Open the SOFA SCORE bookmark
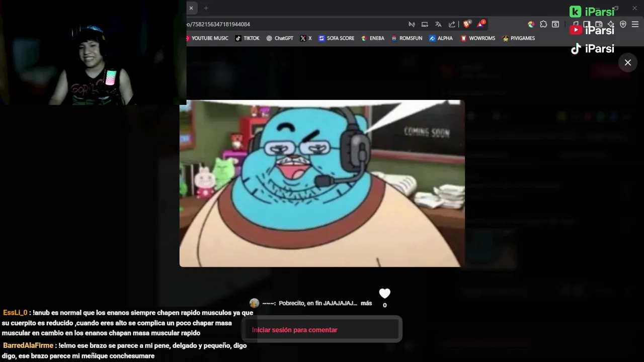 (x=337, y=38)
